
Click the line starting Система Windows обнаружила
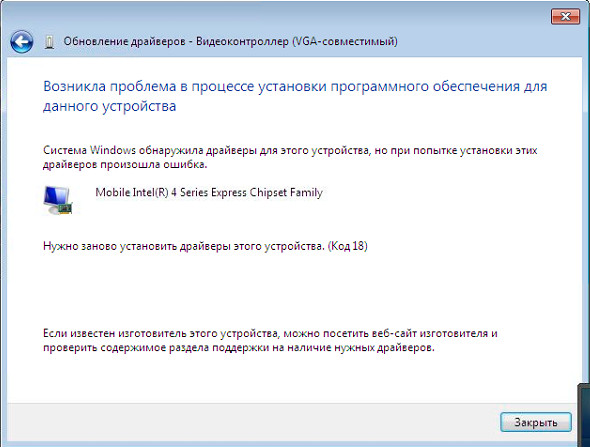coord(290,151)
